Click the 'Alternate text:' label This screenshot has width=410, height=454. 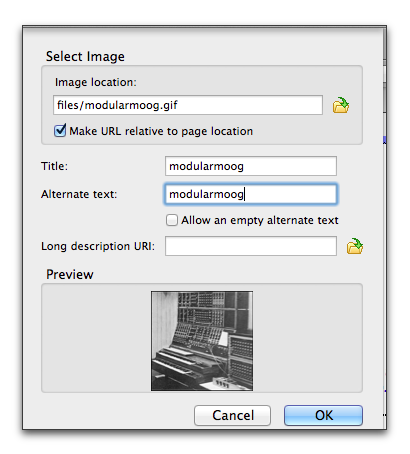(79, 194)
